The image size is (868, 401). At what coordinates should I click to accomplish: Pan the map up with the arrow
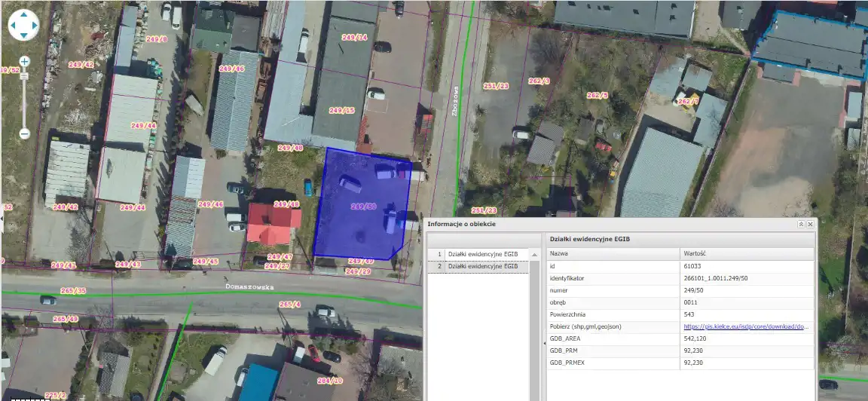23,15
